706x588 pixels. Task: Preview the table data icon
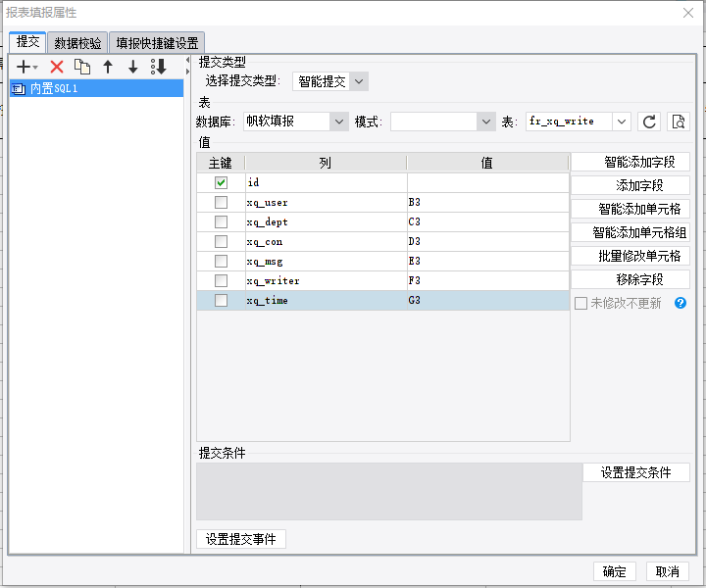point(679,122)
